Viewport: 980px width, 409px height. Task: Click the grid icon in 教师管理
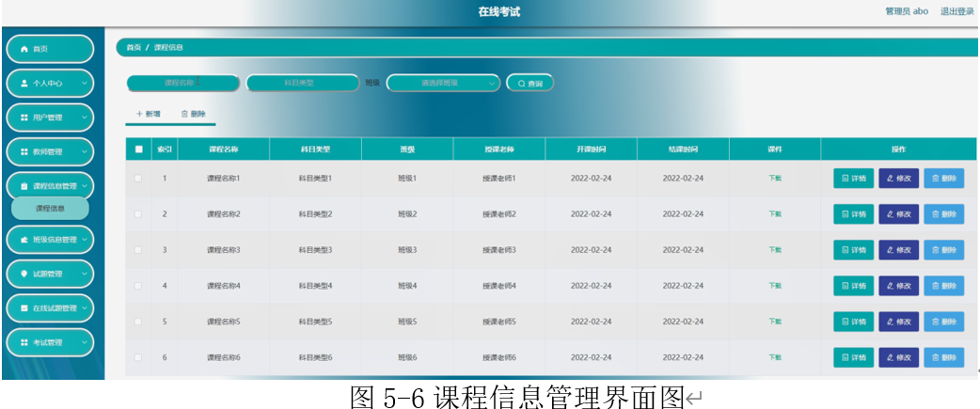pyautogui.click(x=24, y=151)
